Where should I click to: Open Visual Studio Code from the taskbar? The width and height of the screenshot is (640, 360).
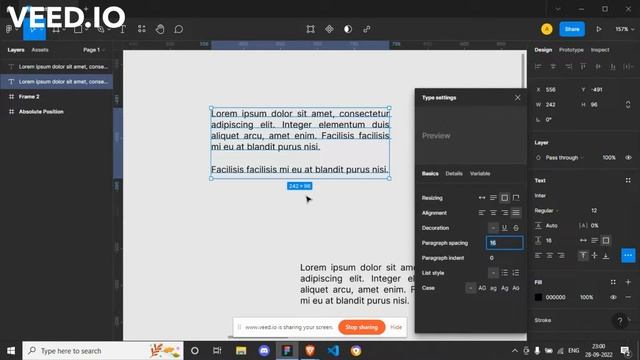[333, 351]
